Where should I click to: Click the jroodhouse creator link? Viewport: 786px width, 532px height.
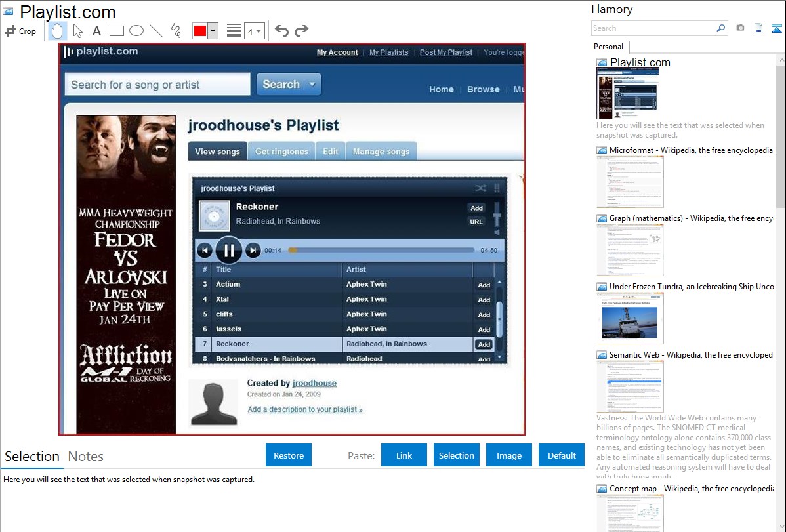(314, 383)
